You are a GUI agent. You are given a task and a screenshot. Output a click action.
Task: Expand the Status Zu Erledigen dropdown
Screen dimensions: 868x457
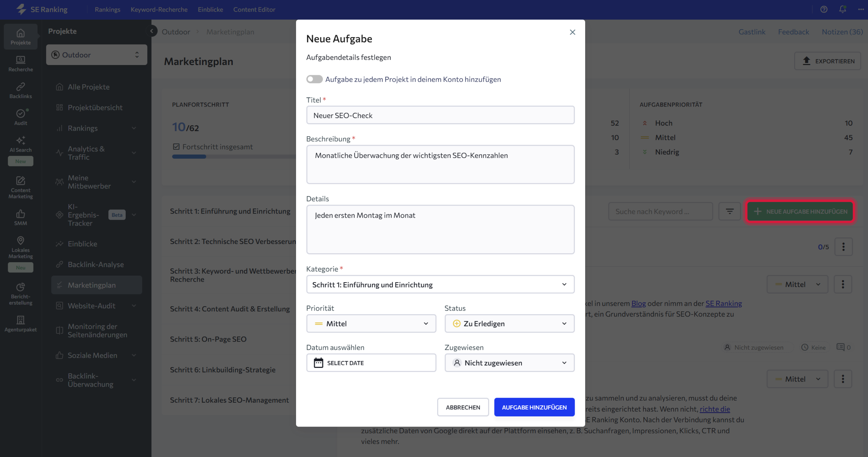tap(509, 324)
